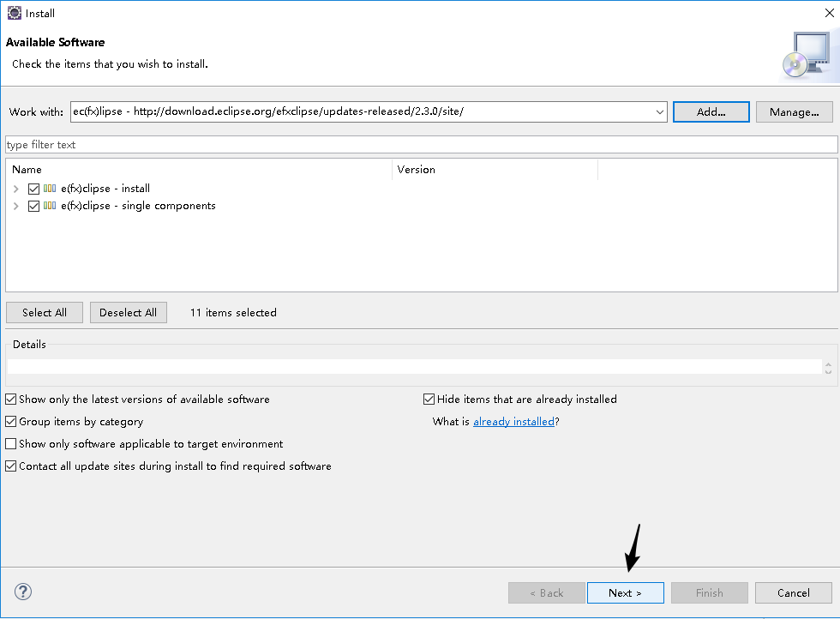
Task: Open the help question mark icon
Action: 23,592
